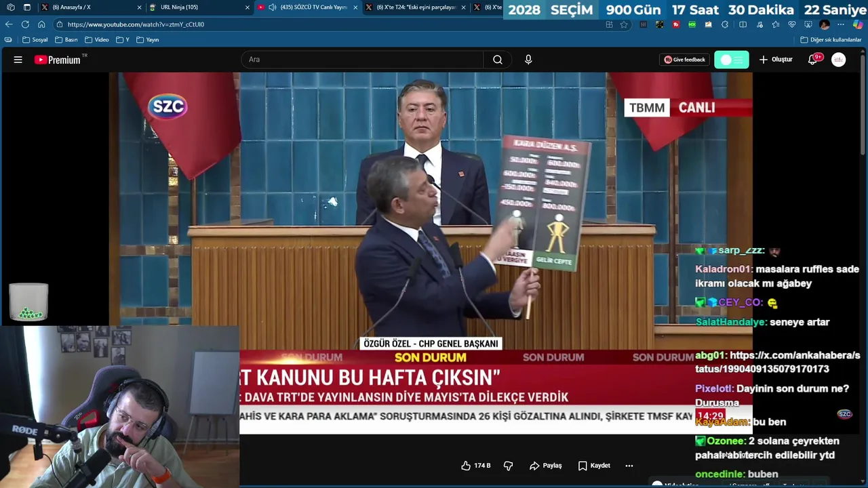This screenshot has width=868, height=488.
Task: Open Video bookmarks folder
Action: [x=97, y=40]
